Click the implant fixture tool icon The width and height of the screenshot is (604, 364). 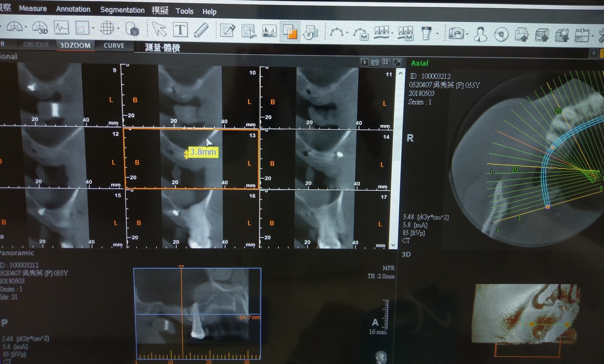426,33
